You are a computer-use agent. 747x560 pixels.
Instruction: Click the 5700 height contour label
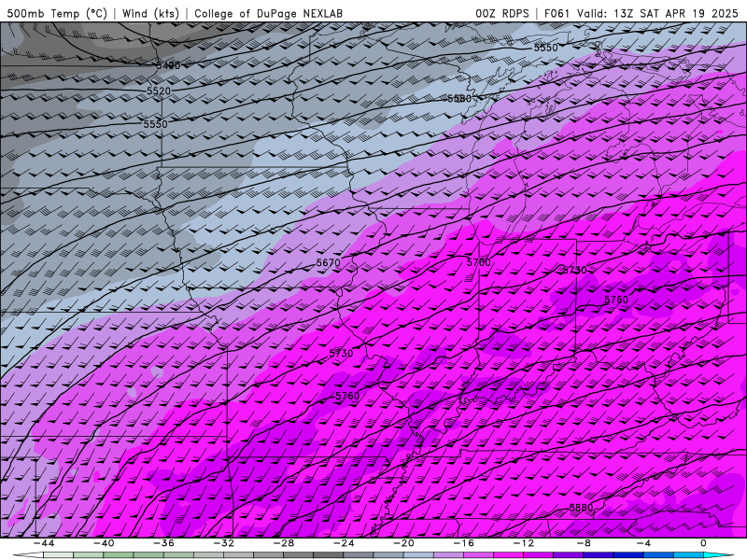coord(478,262)
